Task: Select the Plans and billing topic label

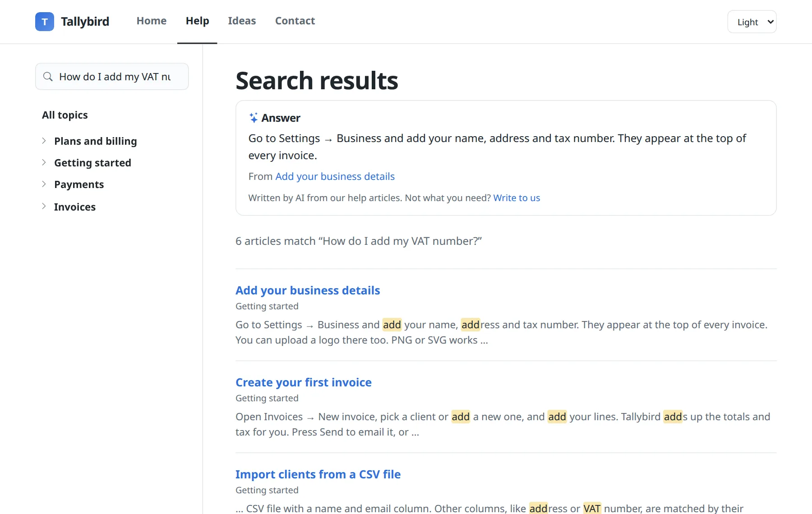Action: 96,141
